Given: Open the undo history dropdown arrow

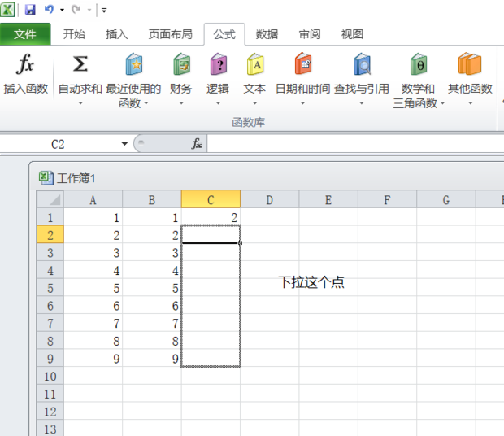Looking at the screenshot, I should [62, 10].
